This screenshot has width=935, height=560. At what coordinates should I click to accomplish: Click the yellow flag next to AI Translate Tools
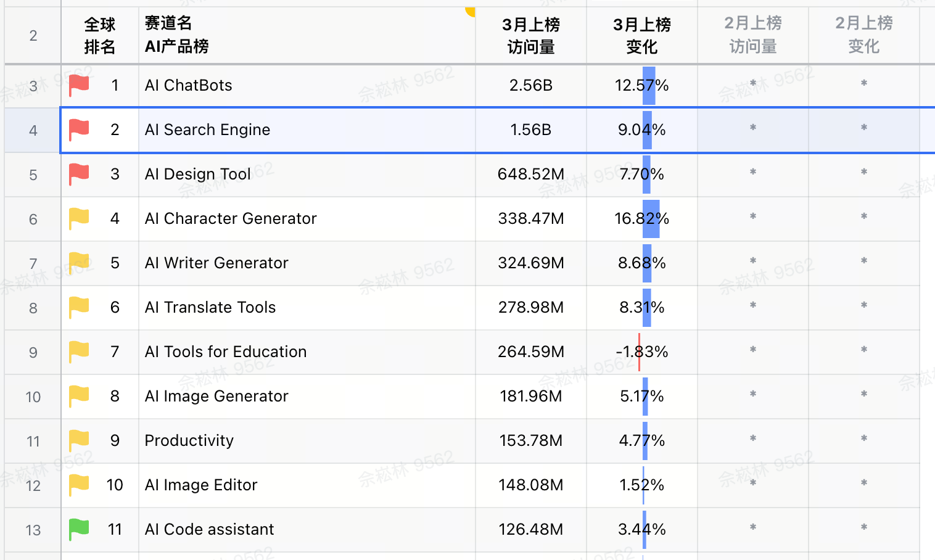tap(78, 307)
